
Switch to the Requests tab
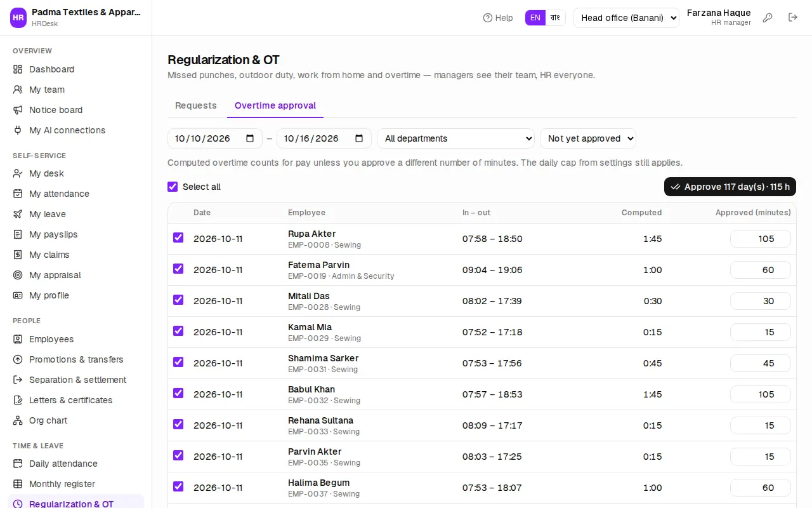196,105
